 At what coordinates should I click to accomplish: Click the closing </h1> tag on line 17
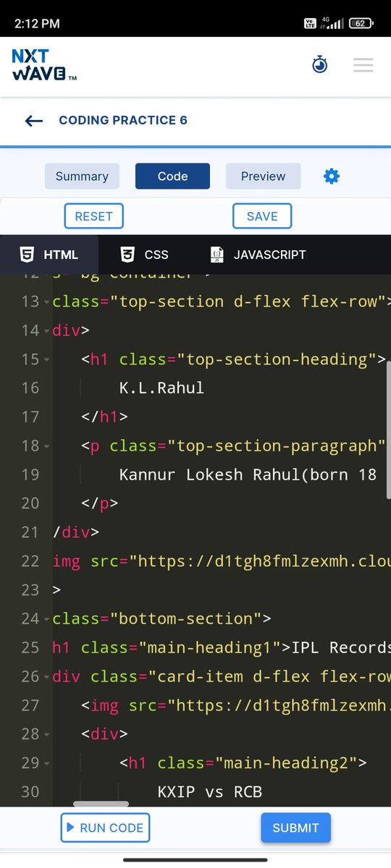pyautogui.click(x=104, y=417)
